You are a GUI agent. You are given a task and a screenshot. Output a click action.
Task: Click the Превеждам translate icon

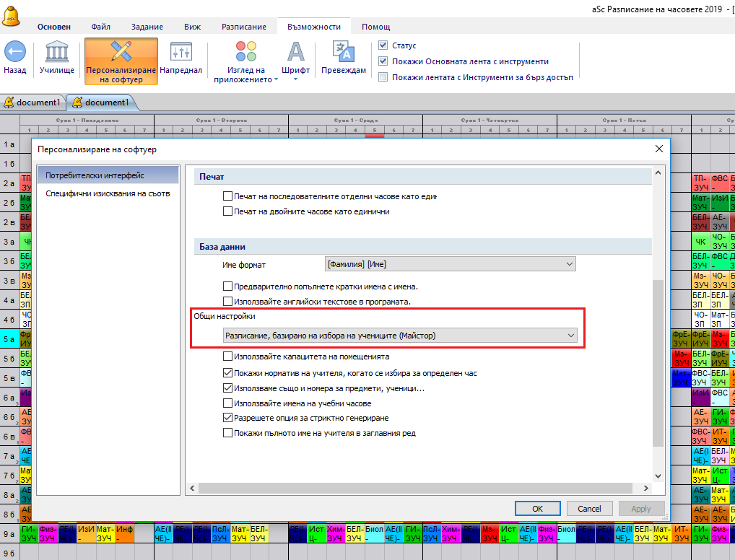coord(342,52)
